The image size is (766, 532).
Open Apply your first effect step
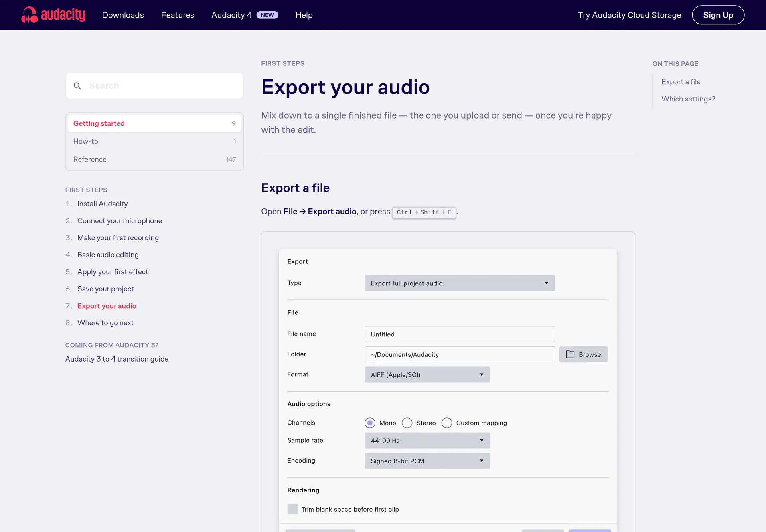point(113,272)
